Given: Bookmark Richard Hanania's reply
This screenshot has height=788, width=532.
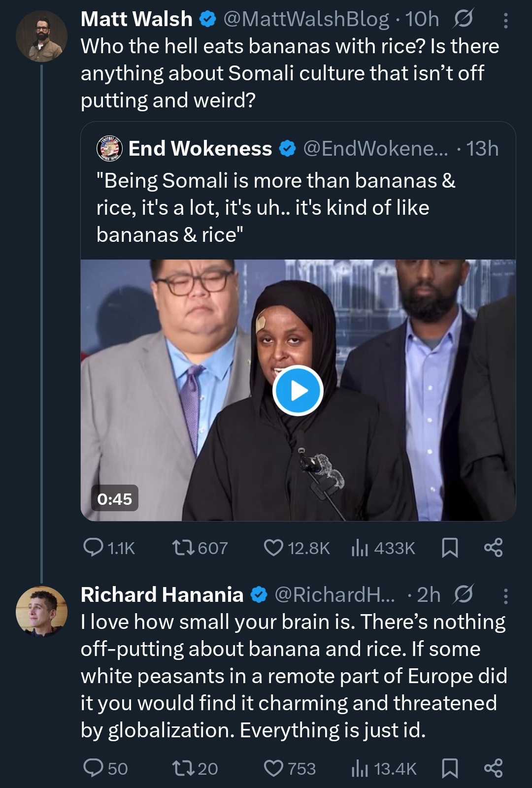Looking at the screenshot, I should click(449, 768).
